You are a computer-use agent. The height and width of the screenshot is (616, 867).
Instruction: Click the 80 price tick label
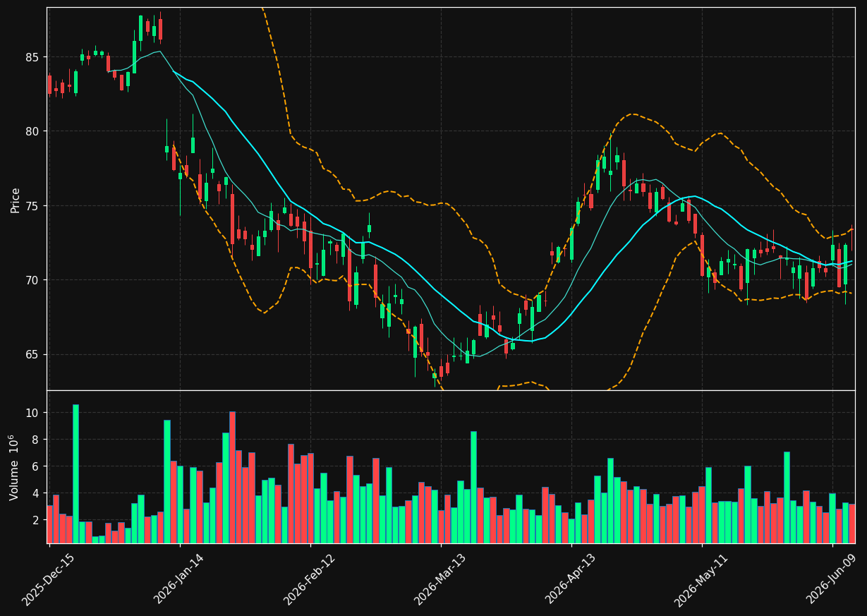pyautogui.click(x=34, y=131)
